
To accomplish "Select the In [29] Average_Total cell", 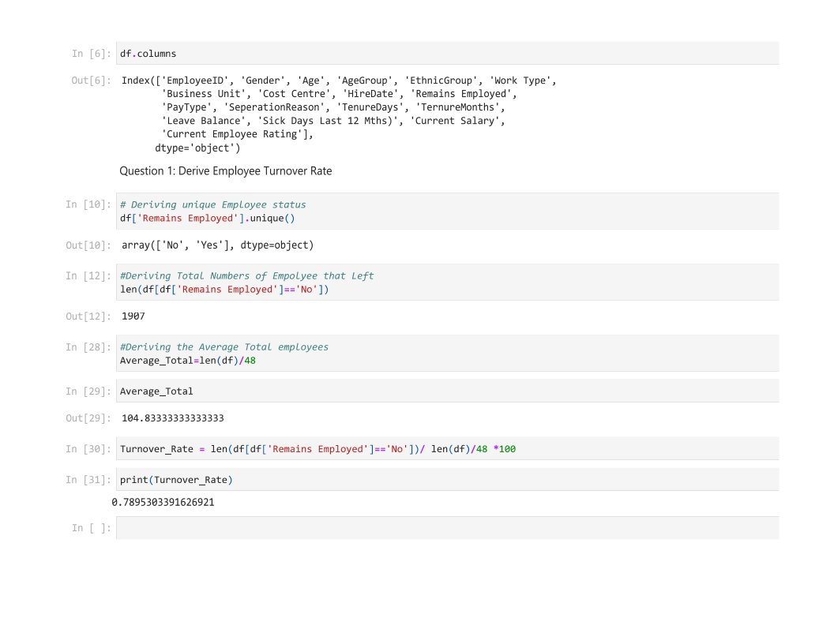I will [447, 391].
